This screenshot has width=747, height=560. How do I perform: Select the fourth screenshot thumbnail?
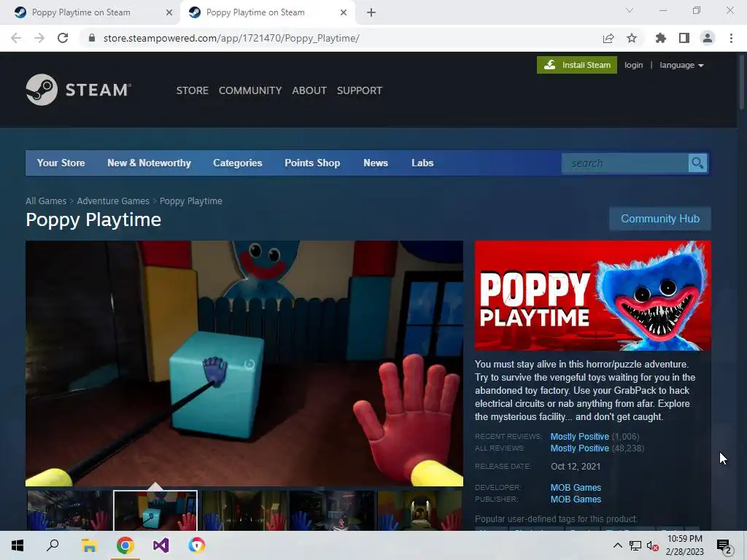tap(332, 510)
